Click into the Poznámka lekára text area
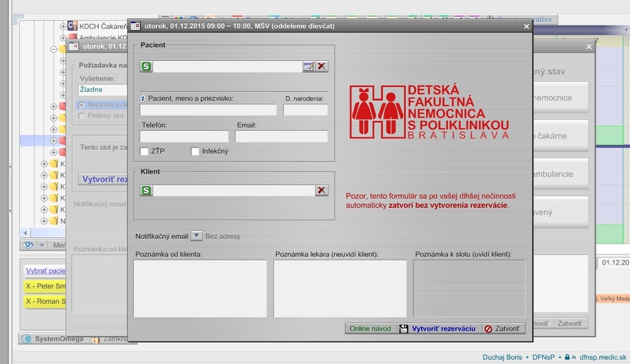This screenshot has width=630, height=364. click(339, 288)
